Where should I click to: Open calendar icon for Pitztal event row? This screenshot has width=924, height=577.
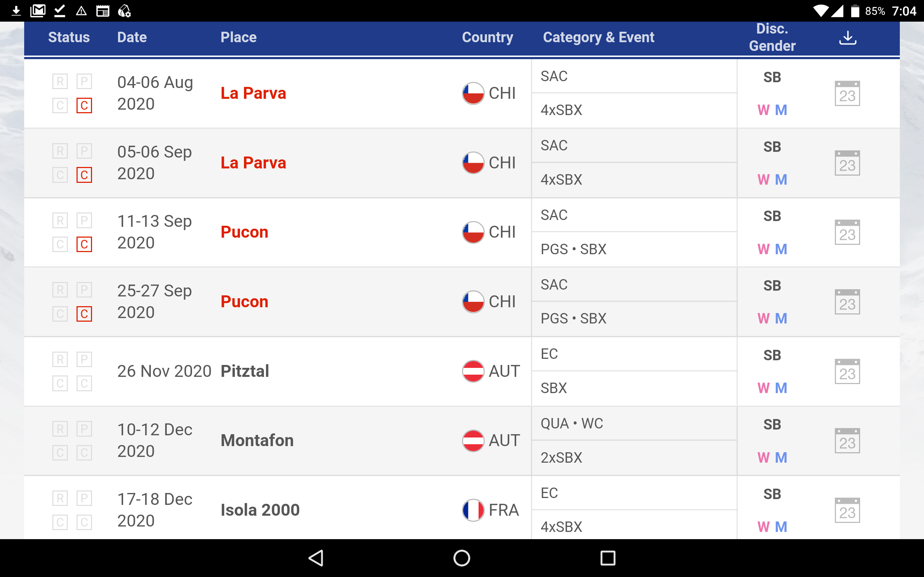coord(847,371)
